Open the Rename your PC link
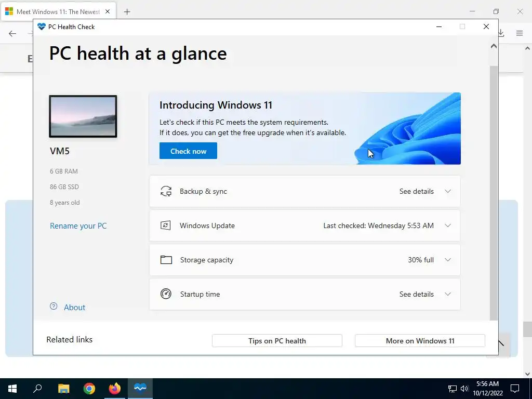This screenshot has width=532, height=399. [x=78, y=226]
